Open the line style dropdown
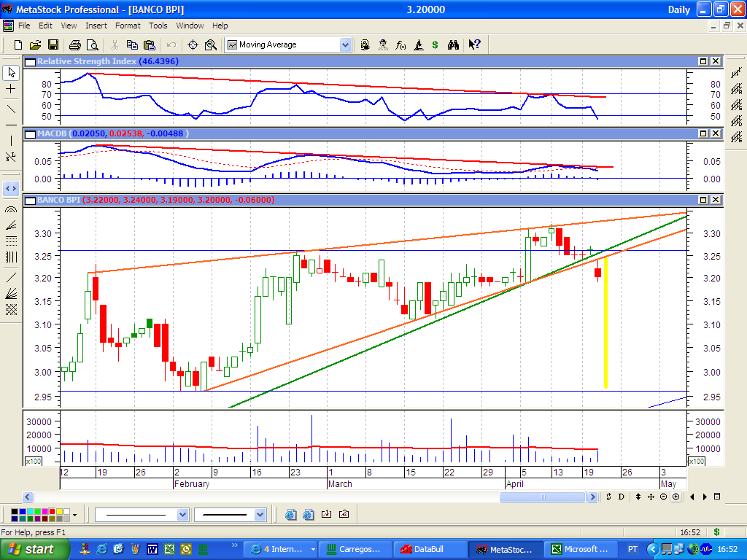Image resolution: width=747 pixels, height=560 pixels. 182,515
